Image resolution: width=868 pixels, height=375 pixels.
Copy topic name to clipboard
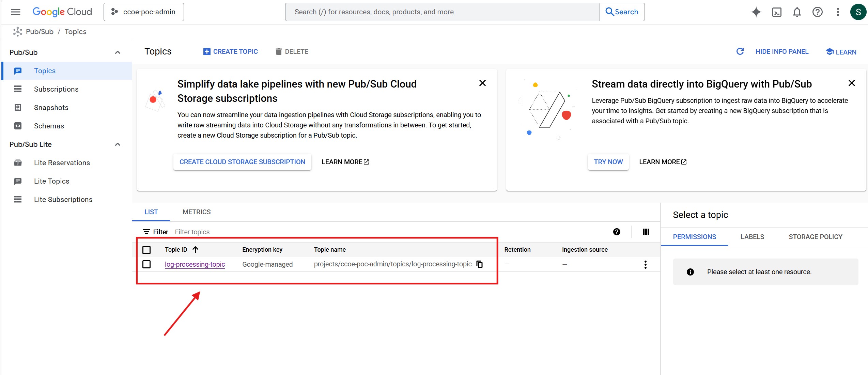click(x=480, y=264)
